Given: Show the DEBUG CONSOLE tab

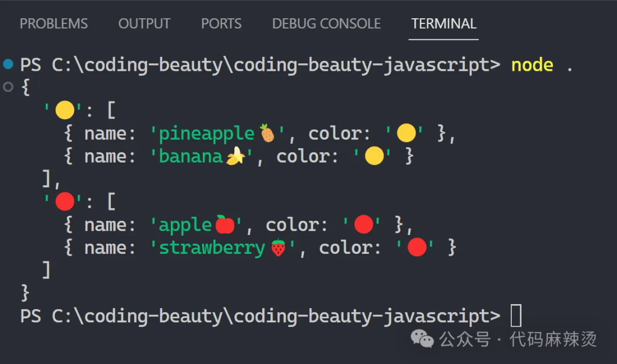Looking at the screenshot, I should point(326,24).
